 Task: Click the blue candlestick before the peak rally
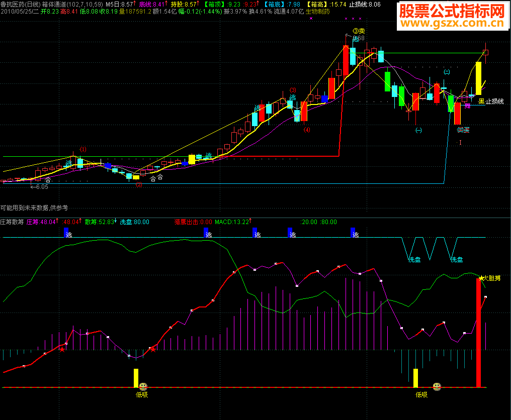coord(324,99)
